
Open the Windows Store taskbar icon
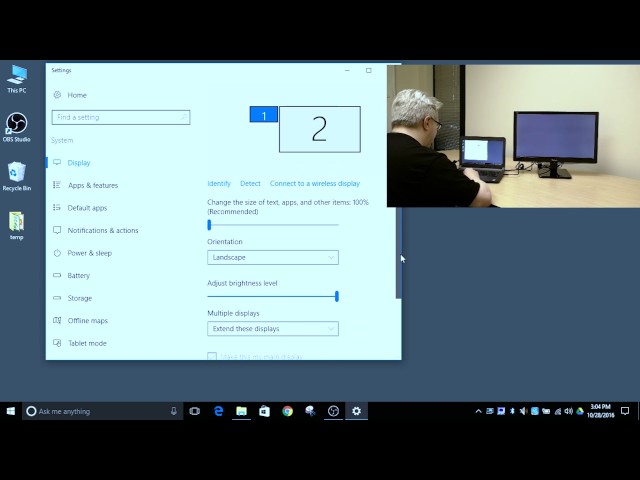click(264, 411)
